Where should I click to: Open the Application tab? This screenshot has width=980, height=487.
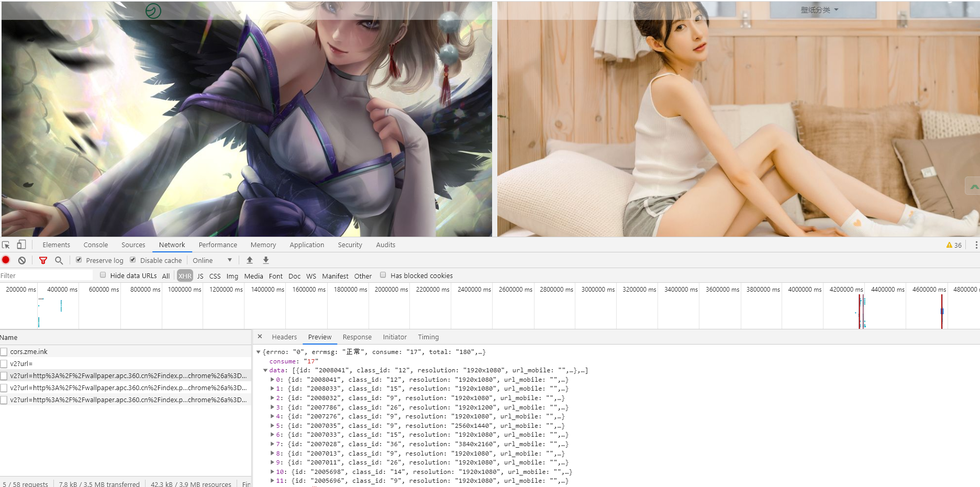pos(307,245)
